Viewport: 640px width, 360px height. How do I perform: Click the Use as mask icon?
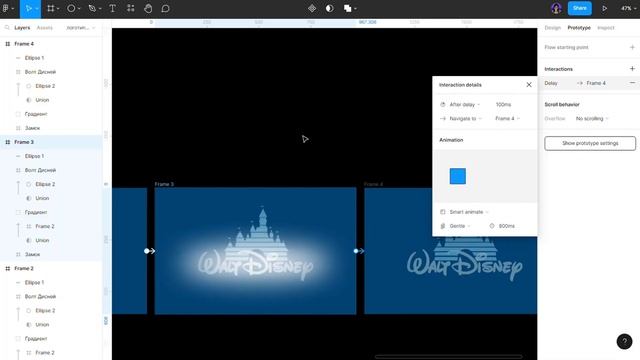tap(329, 9)
